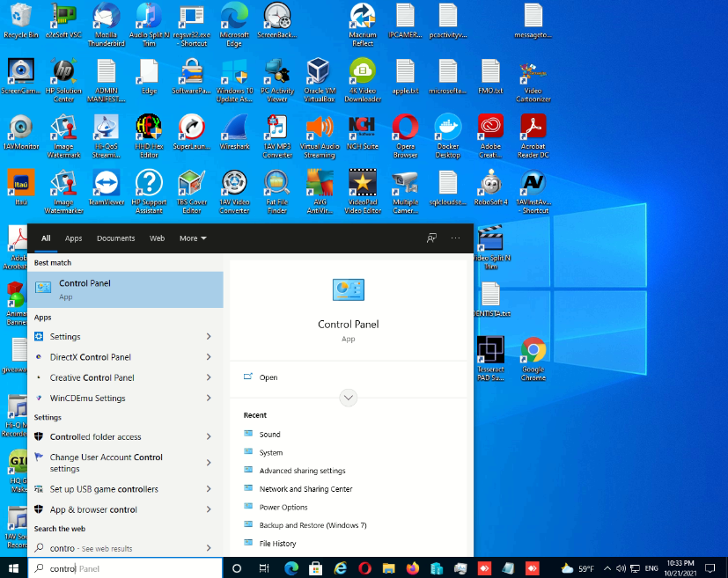
Task: Expand the More filter dropdown
Action: tap(193, 238)
